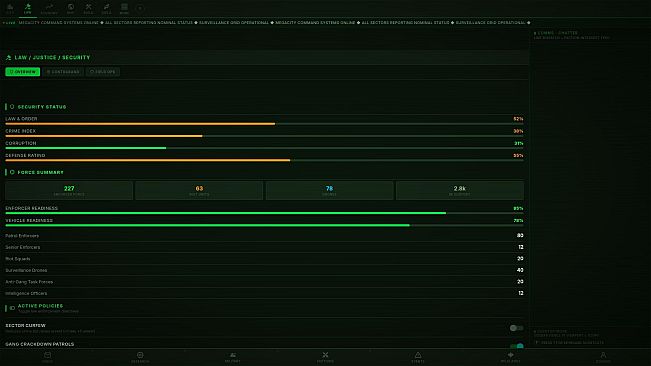Viewport: 651px width, 366px height.
Task: Select the Law gavel icon tab
Action: pos(27,8)
